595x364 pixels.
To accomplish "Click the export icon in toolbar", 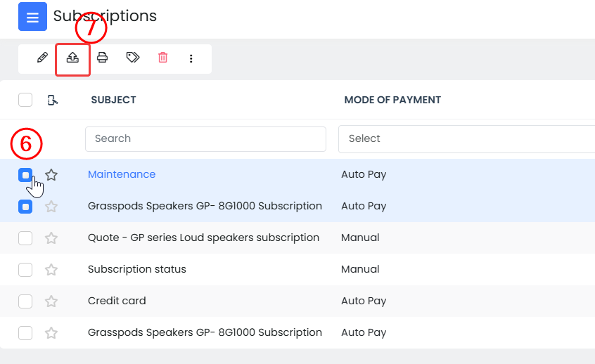I will [x=72, y=58].
